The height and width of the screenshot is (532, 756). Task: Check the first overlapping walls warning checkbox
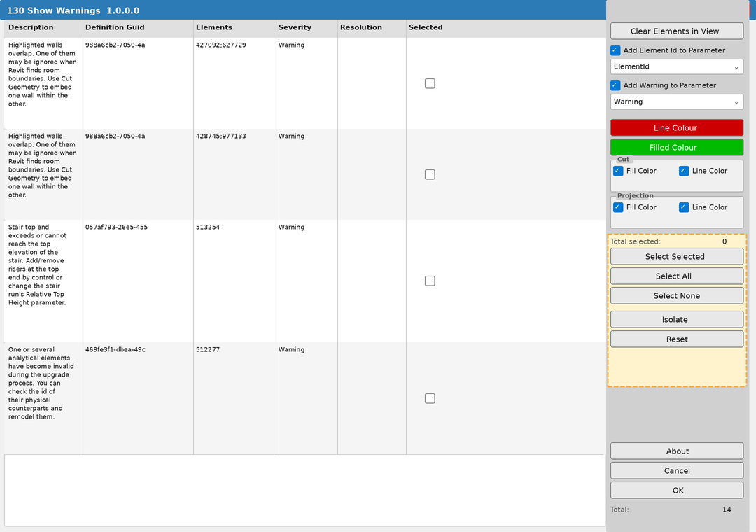click(x=429, y=83)
